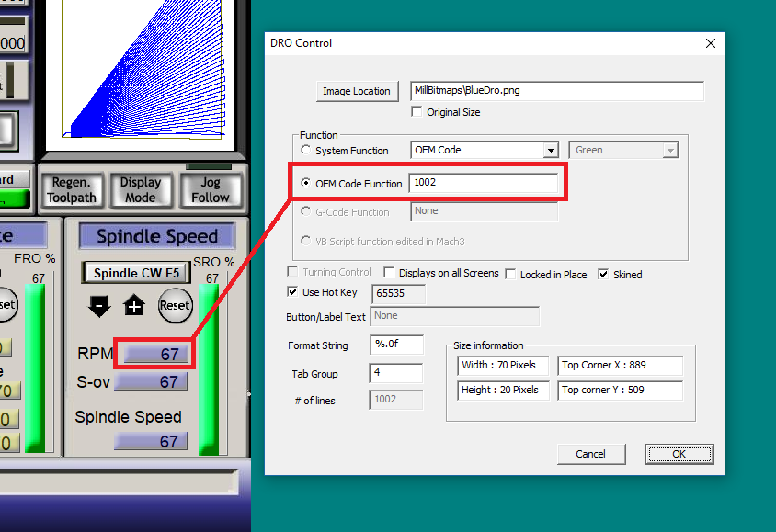Click the Cancel button
This screenshot has width=776, height=532.
(590, 454)
